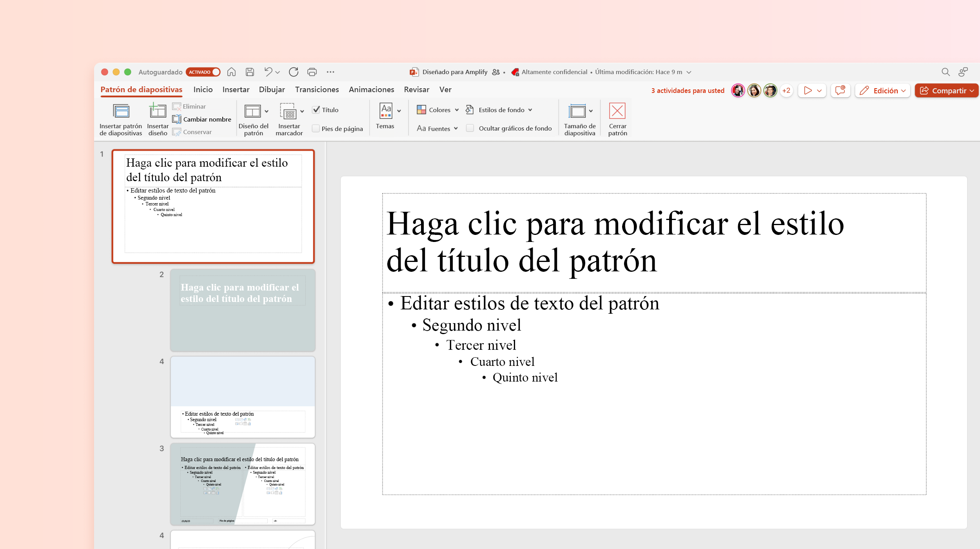This screenshot has width=980, height=549.
Task: Open the Ver tab
Action: pyautogui.click(x=445, y=89)
